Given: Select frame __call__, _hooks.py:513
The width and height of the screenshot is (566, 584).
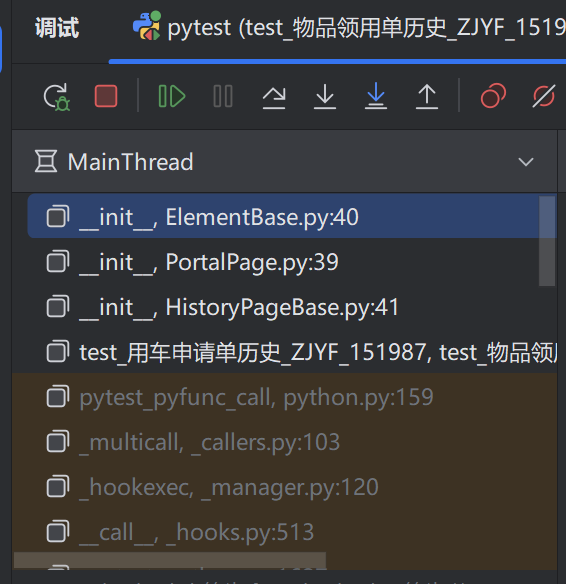Looking at the screenshot, I should pyautogui.click(x=284, y=532).
